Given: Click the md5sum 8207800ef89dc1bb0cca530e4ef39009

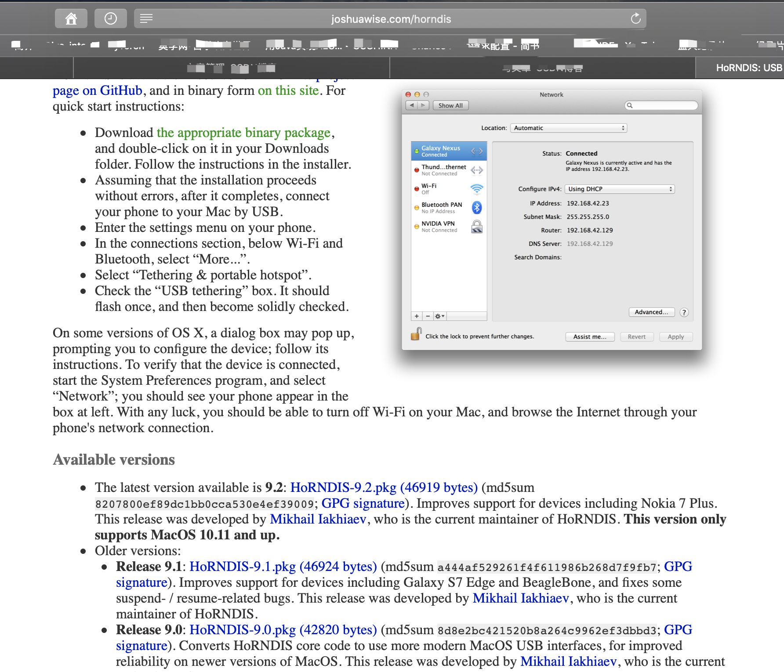Looking at the screenshot, I should [204, 504].
